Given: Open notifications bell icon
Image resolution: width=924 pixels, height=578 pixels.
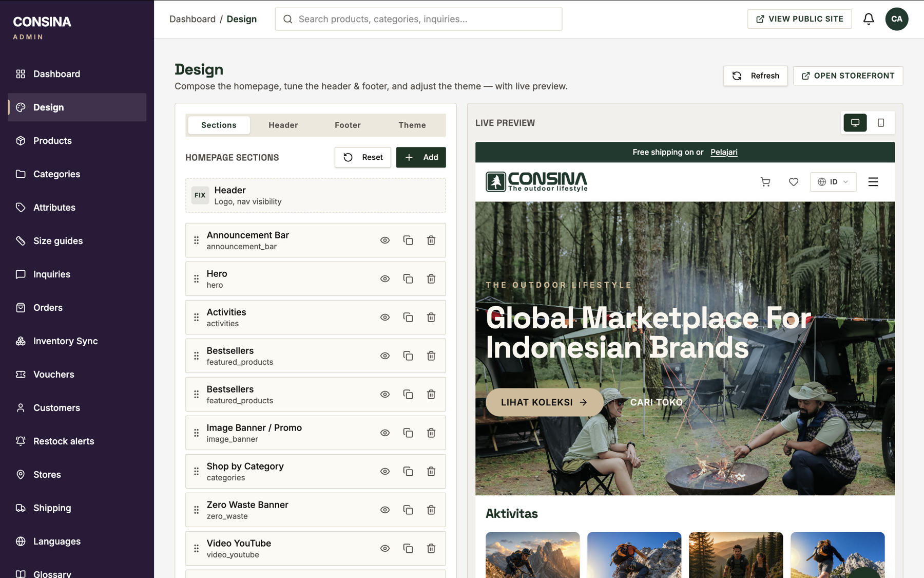Looking at the screenshot, I should point(869,19).
